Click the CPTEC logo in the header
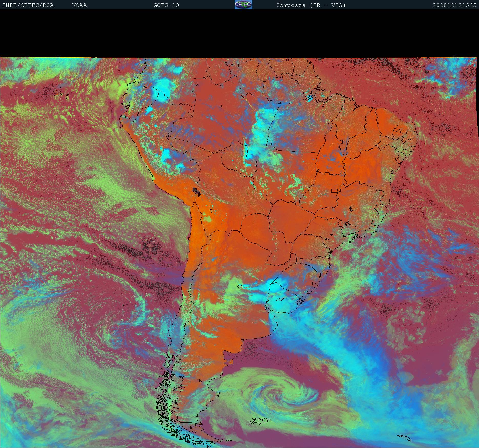 pos(243,5)
